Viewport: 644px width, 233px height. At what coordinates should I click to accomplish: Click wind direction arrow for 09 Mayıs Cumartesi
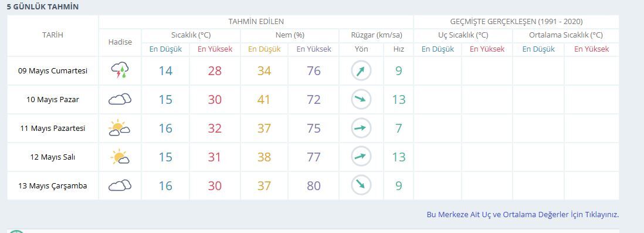[361, 70]
